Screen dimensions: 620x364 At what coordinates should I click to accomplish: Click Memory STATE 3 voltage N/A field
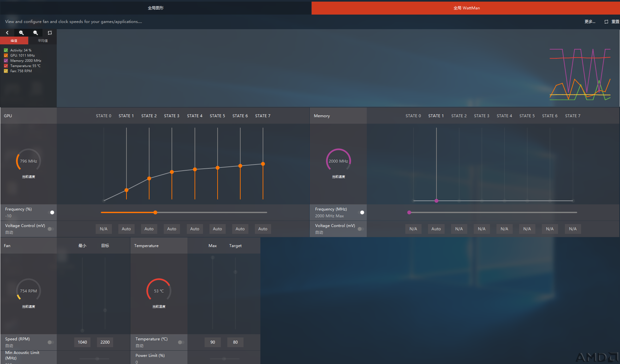(x=482, y=229)
